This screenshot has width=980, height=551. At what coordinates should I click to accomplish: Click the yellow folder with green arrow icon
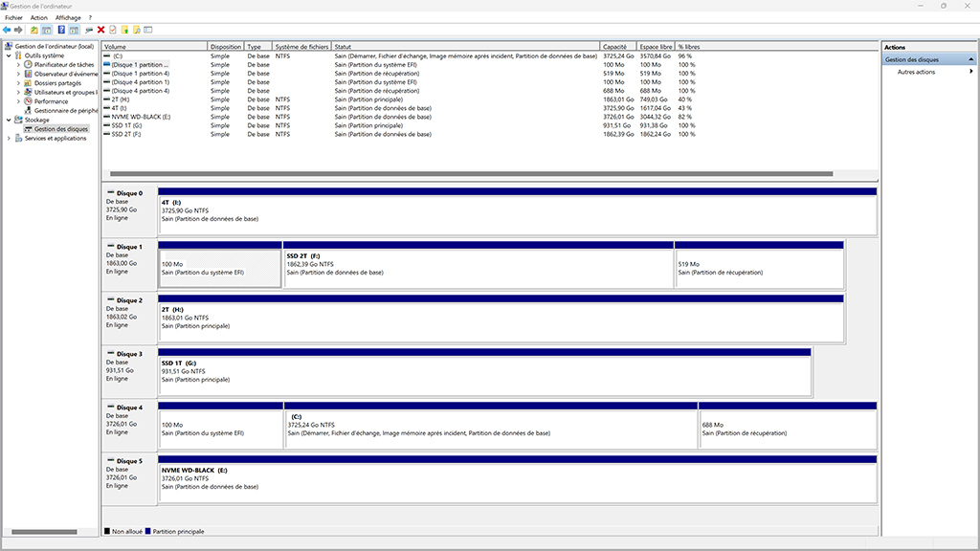point(124,30)
